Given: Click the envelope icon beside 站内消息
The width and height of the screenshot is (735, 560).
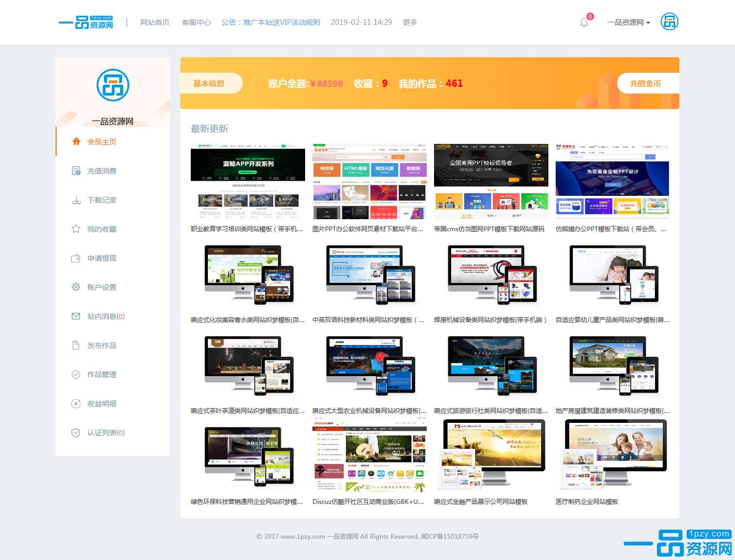Looking at the screenshot, I should [x=76, y=316].
